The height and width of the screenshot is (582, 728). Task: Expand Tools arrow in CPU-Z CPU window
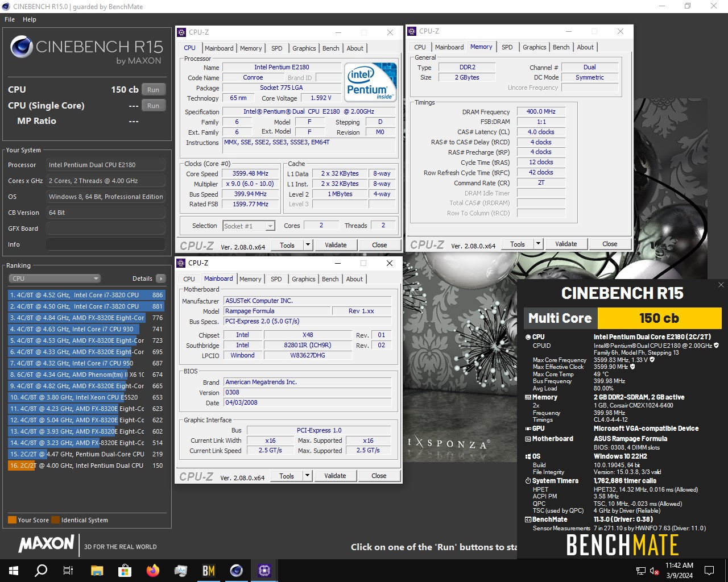[308, 245]
